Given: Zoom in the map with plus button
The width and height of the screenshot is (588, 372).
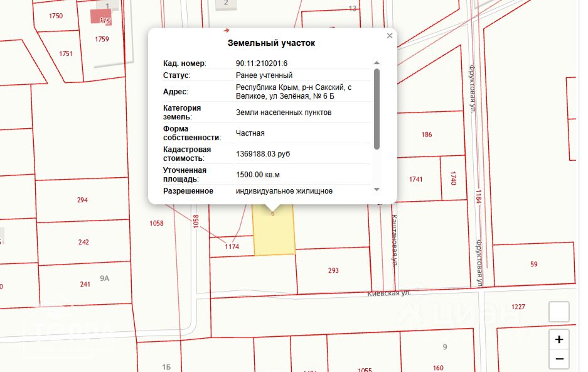Looking at the screenshot, I should [x=559, y=340].
